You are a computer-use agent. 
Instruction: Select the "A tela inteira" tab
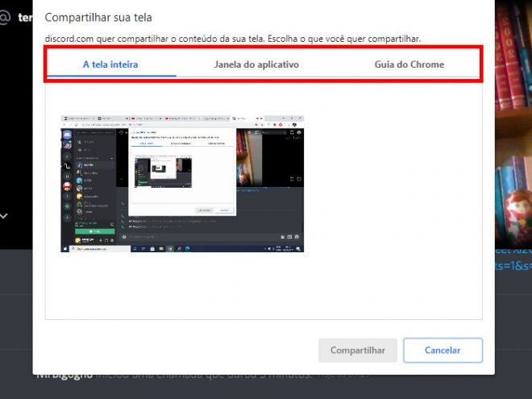point(110,64)
